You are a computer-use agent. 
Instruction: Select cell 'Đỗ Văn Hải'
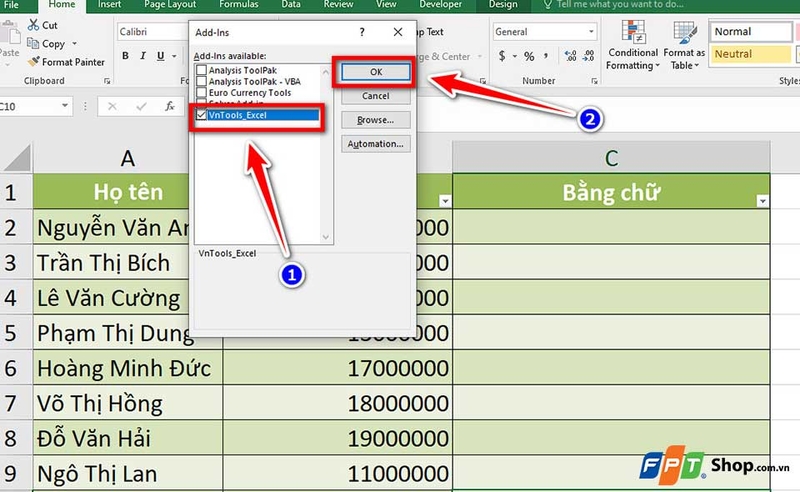click(128, 438)
